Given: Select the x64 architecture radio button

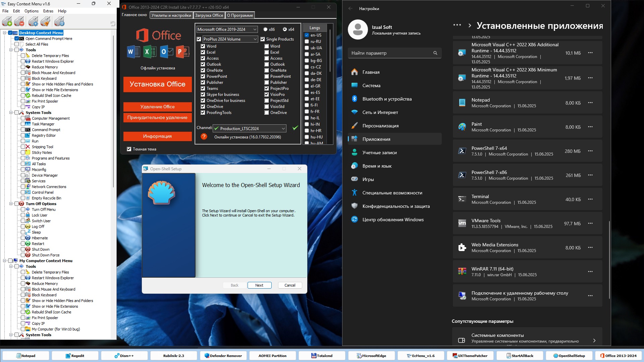Looking at the screenshot, I should click(285, 29).
